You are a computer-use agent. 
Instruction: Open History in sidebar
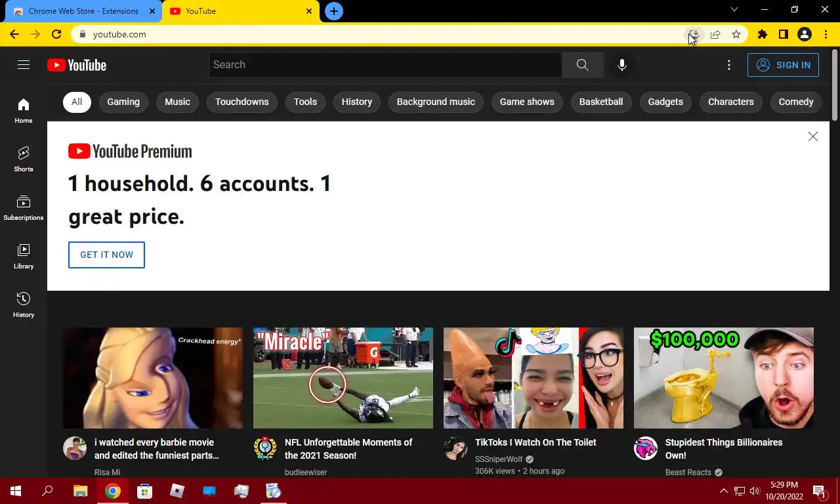(x=24, y=304)
